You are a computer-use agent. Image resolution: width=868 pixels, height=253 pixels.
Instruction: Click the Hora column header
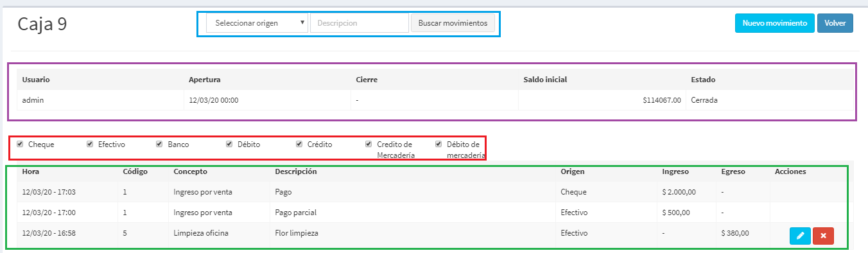click(x=31, y=171)
